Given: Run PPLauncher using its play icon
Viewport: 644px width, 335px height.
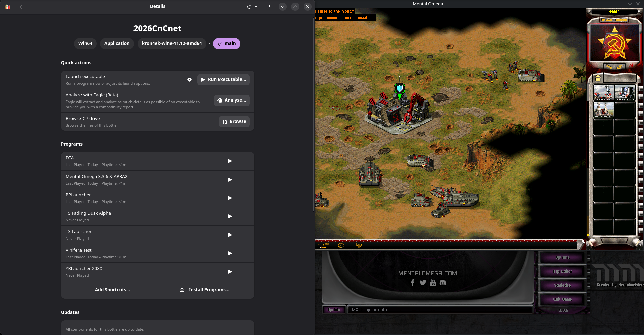Looking at the screenshot, I should 230,198.
